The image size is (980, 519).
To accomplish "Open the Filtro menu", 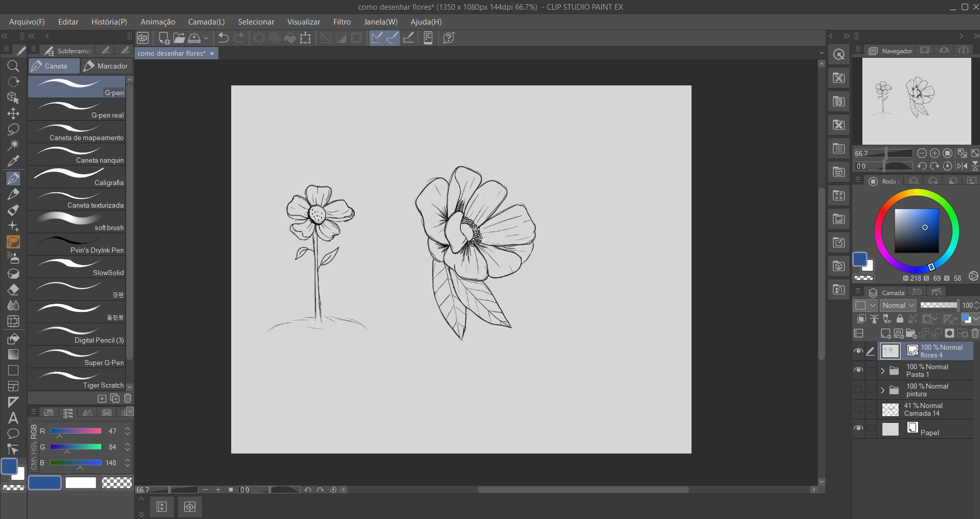I will [342, 22].
